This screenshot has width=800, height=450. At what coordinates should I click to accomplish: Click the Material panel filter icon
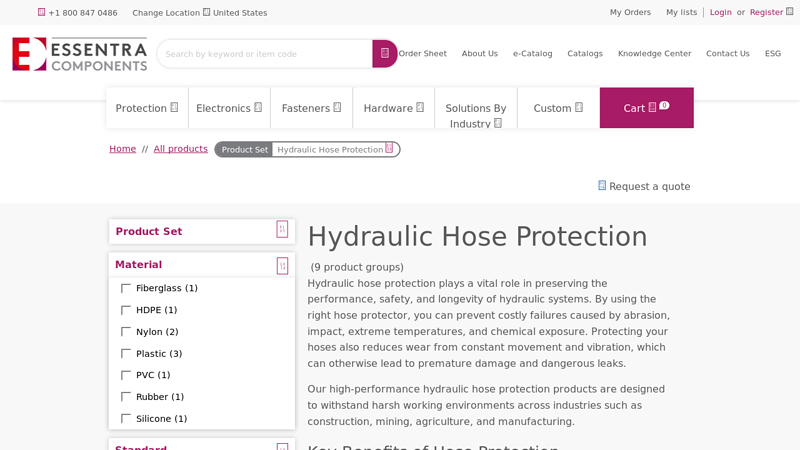point(282,266)
